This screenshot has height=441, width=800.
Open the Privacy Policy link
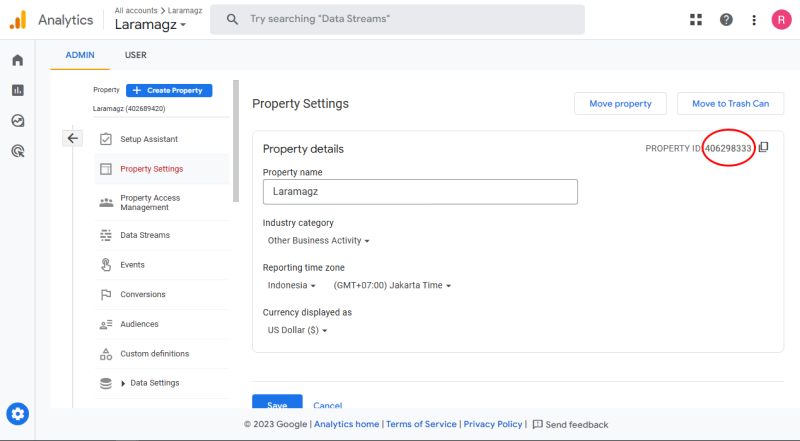493,424
